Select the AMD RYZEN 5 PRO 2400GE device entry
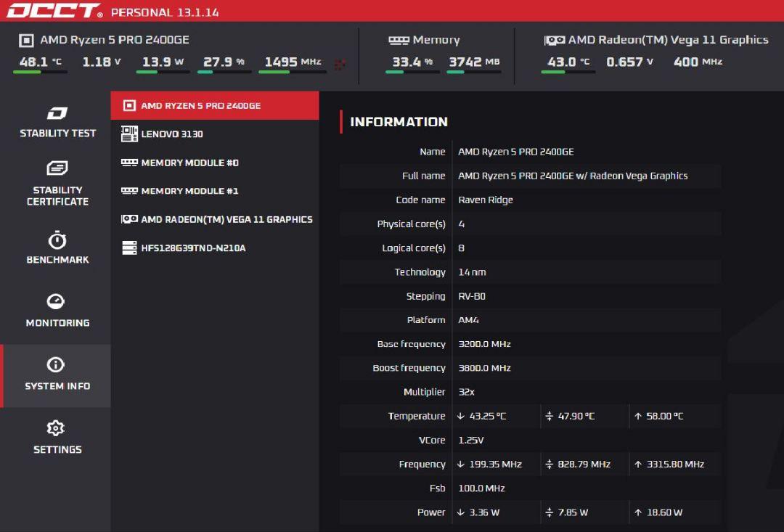This screenshot has width=784, height=532. (214, 105)
